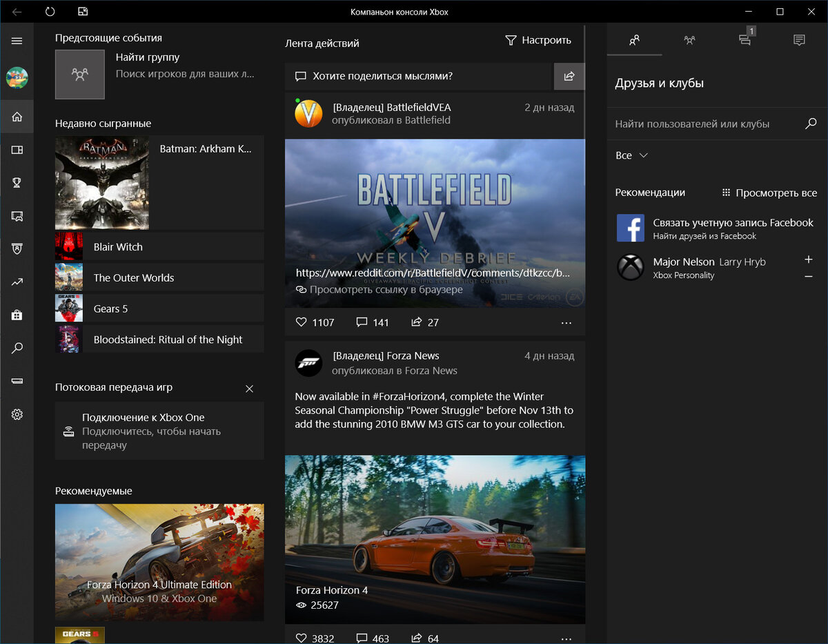Switch to the Parties tab
This screenshot has width=828, height=644.
tap(689, 40)
